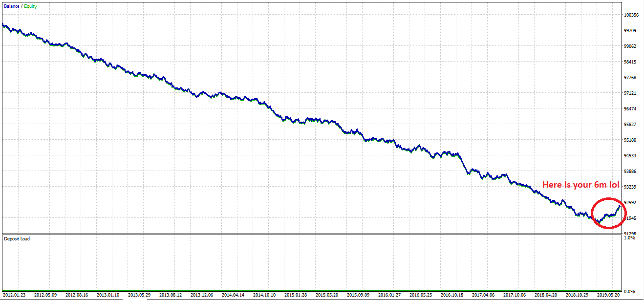Select the 2018.10.29 date label
The image size is (644, 300).
tap(578, 296)
